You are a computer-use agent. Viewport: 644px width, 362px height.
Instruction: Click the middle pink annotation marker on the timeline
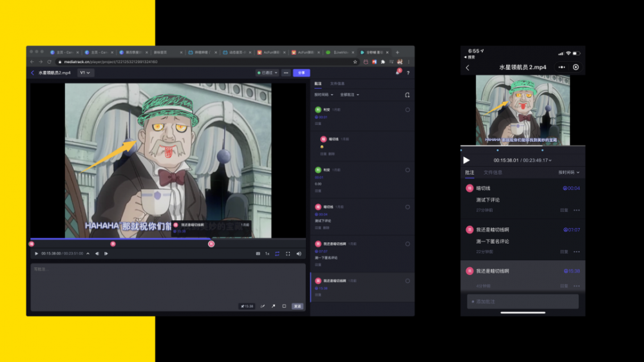coord(113,244)
